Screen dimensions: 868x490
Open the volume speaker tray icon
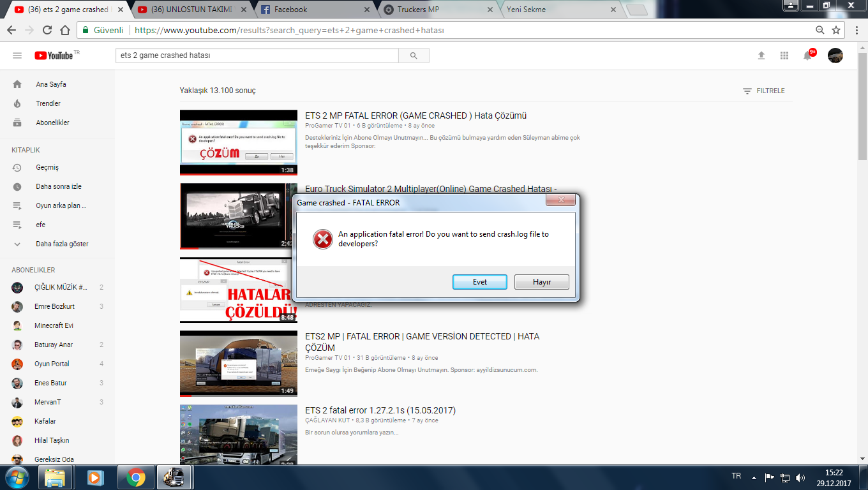point(800,477)
